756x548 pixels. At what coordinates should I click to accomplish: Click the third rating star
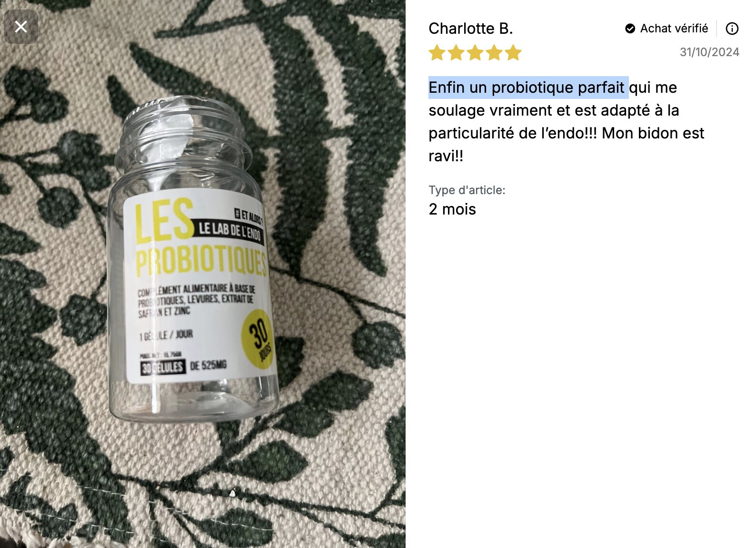[475, 52]
